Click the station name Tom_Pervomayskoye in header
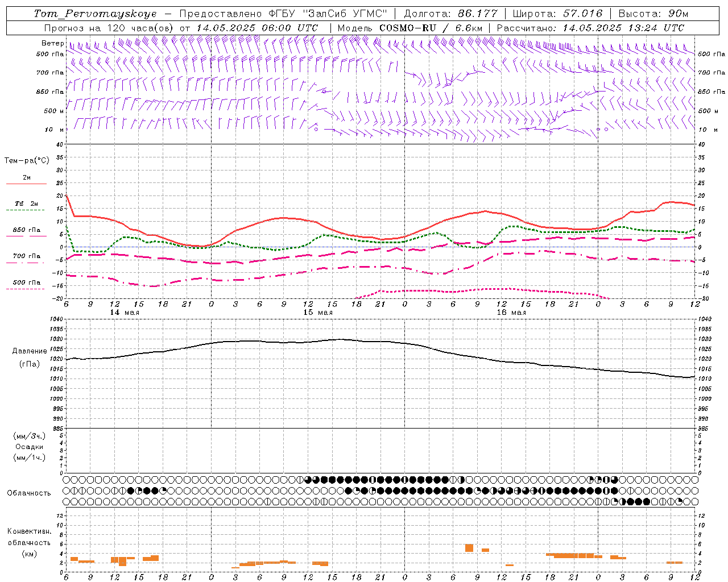The image size is (728, 582). (95, 14)
